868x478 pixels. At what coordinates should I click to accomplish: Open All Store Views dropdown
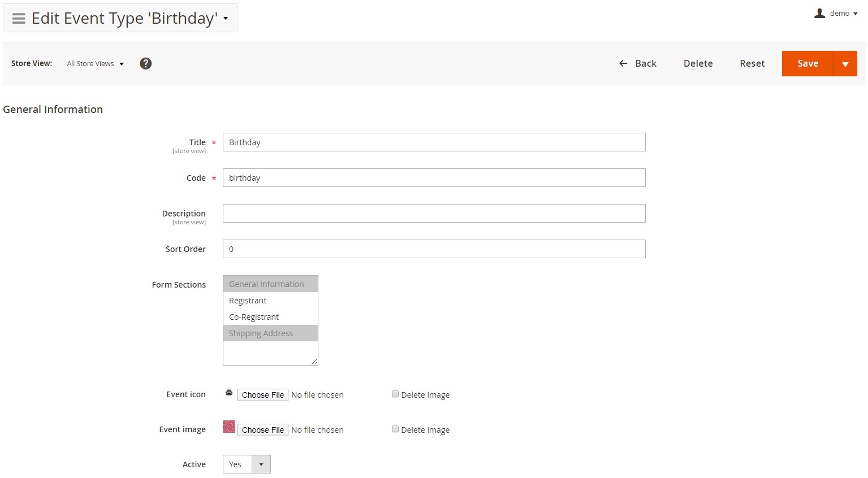[x=95, y=63]
